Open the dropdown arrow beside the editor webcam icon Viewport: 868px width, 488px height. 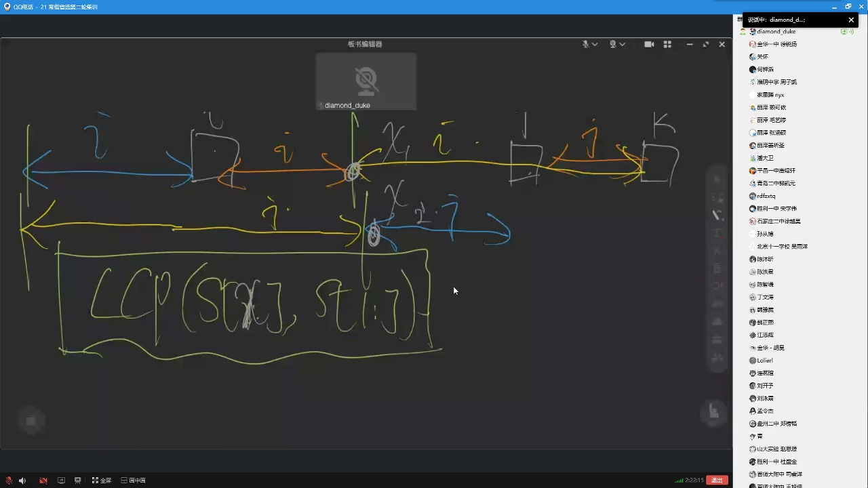(622, 44)
